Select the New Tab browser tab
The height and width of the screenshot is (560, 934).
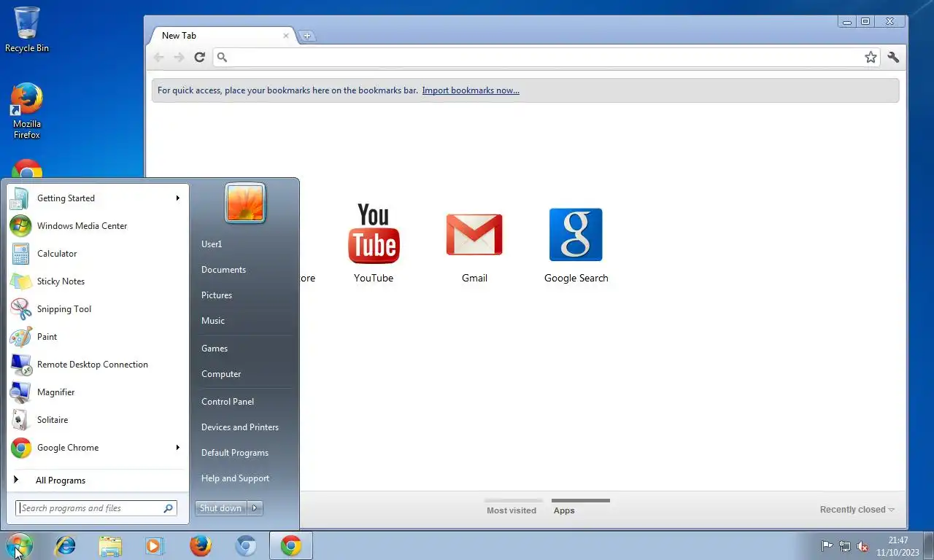pyautogui.click(x=222, y=35)
